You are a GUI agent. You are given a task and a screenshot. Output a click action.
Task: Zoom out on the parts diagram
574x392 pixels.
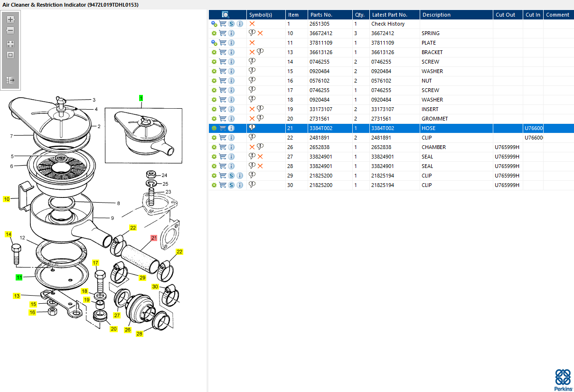pos(10,30)
